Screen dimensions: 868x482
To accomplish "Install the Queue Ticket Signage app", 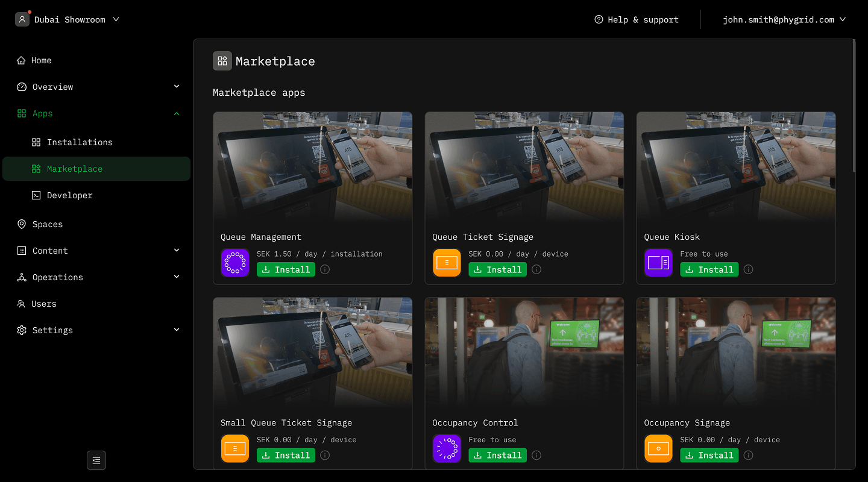I will click(x=497, y=269).
